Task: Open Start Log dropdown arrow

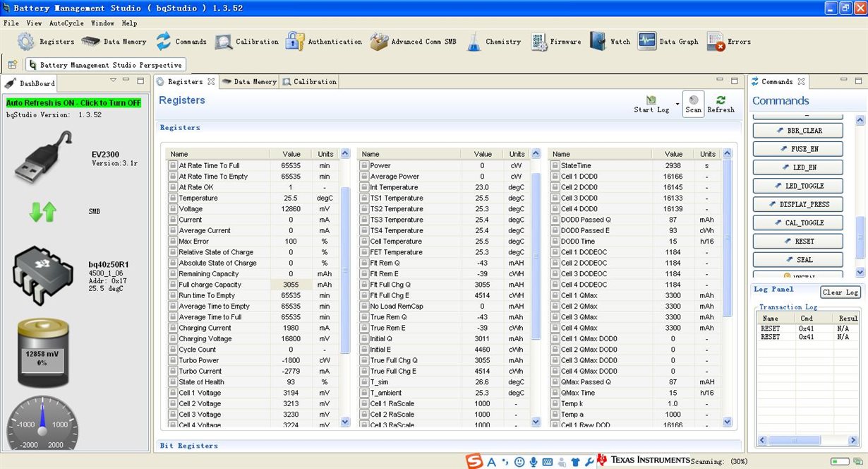Action: click(x=677, y=105)
